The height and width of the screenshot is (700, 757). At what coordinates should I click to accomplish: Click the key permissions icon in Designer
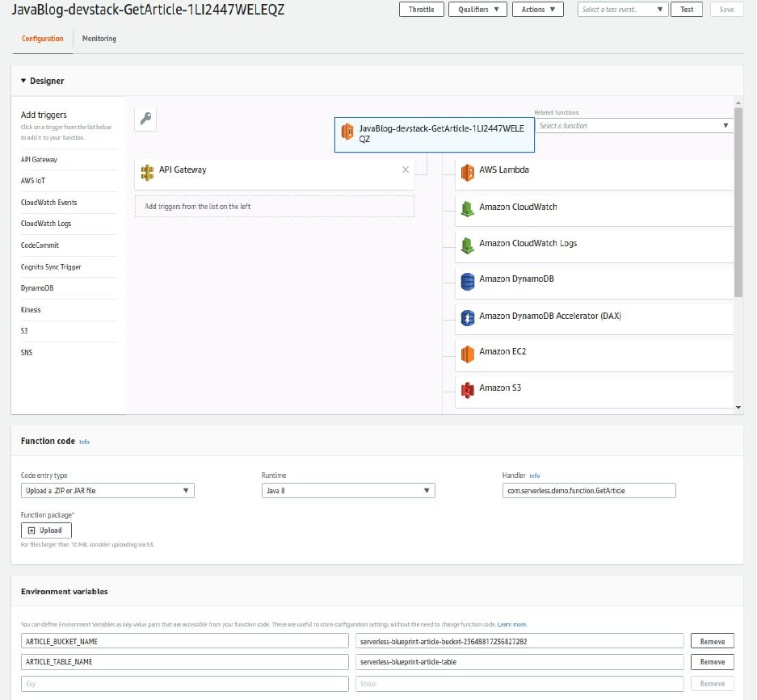pyautogui.click(x=145, y=119)
